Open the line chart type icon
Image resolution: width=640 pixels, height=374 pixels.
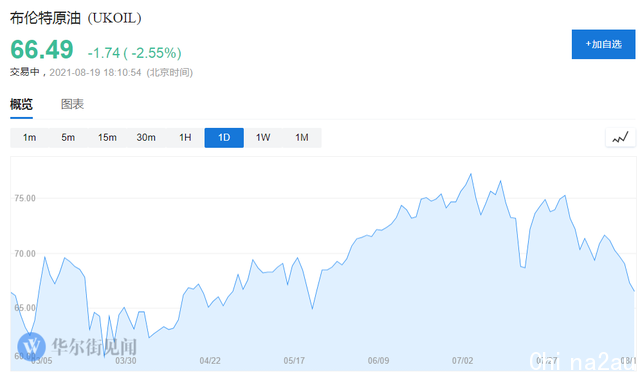click(620, 138)
